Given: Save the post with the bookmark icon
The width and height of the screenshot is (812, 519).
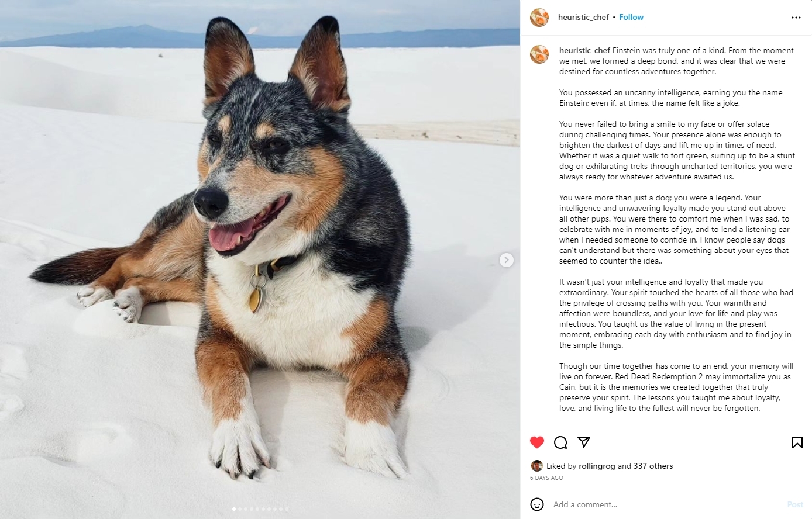Looking at the screenshot, I should click(x=797, y=442).
